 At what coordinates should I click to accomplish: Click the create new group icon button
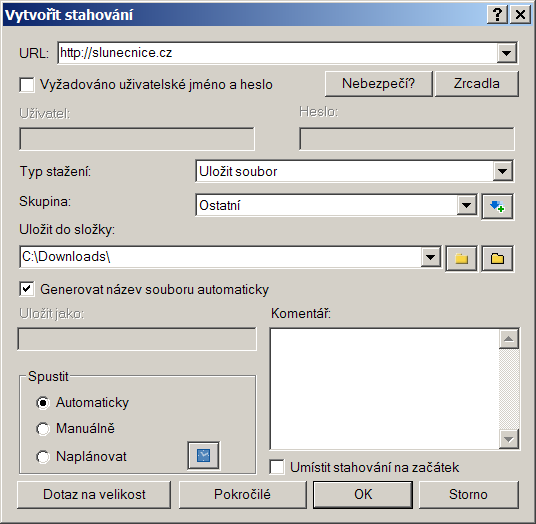(x=497, y=206)
